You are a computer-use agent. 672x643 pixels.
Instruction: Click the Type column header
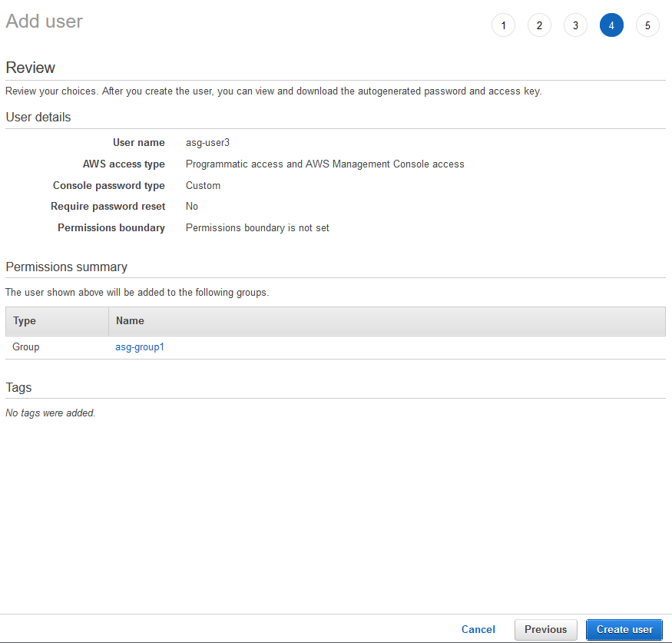pyautogui.click(x=25, y=321)
